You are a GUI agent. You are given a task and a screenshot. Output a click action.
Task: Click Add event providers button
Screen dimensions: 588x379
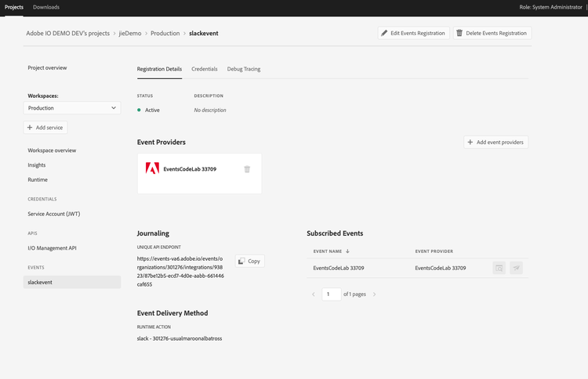[495, 143]
